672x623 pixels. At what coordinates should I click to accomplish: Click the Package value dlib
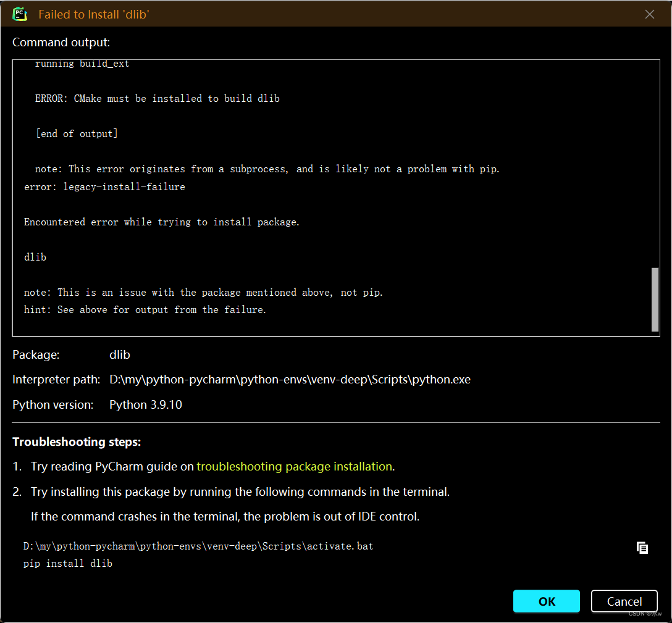click(x=120, y=355)
